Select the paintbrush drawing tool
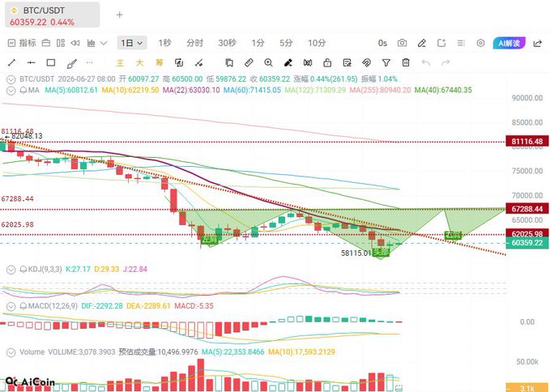The height and width of the screenshot is (392, 550). (71, 63)
